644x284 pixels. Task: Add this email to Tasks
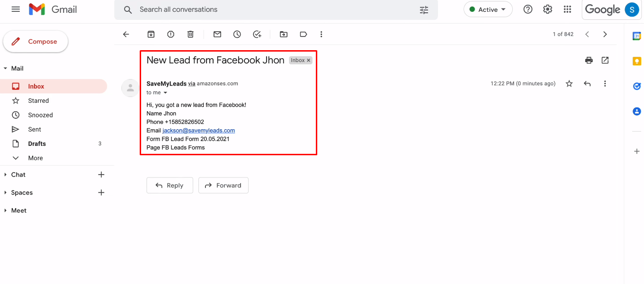pyautogui.click(x=257, y=34)
